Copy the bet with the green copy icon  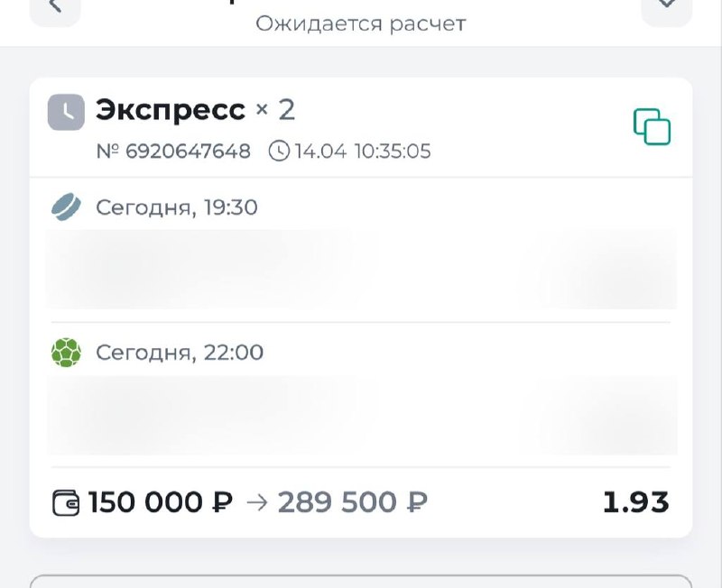(652, 127)
